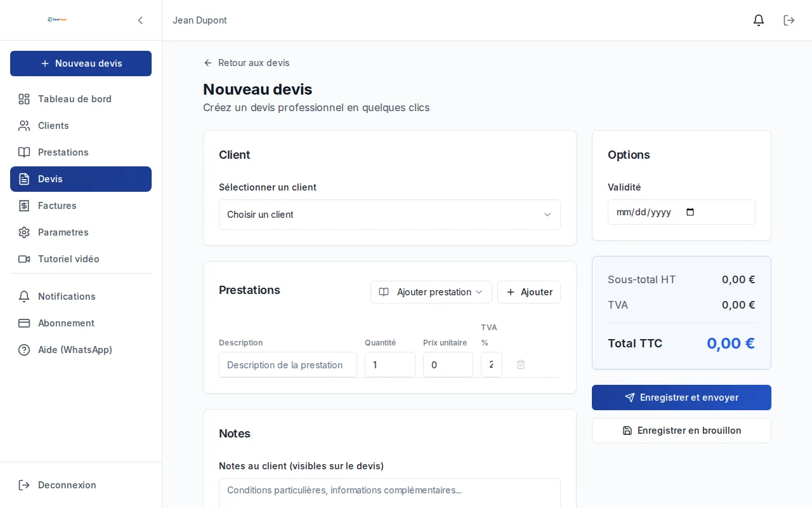Click the floppy disk save icon
The image size is (812, 508).
[x=627, y=431]
